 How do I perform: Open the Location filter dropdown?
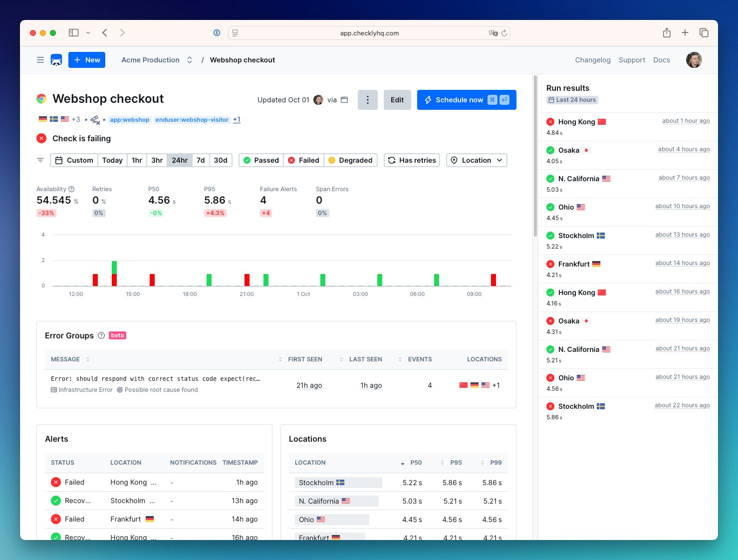tap(477, 160)
